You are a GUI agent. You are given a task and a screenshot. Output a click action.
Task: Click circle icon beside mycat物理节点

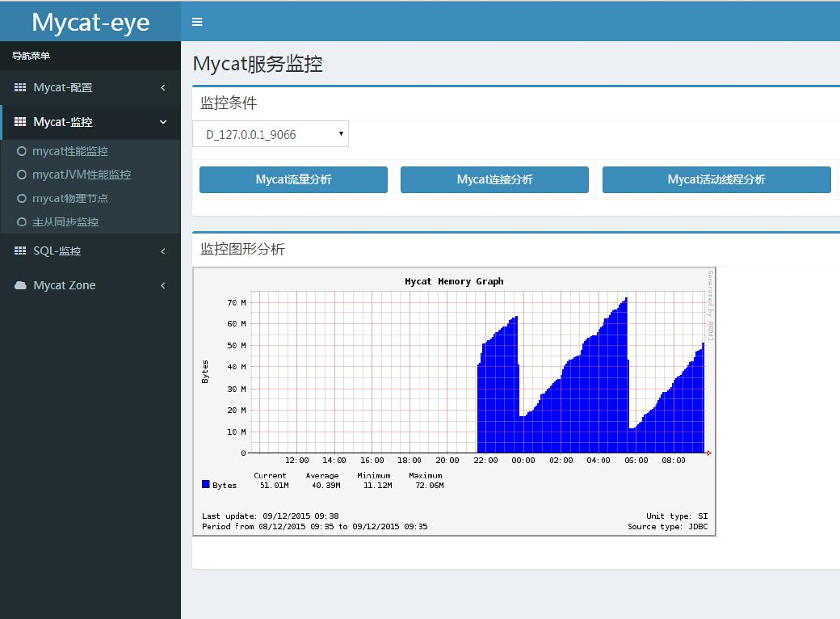(x=22, y=198)
